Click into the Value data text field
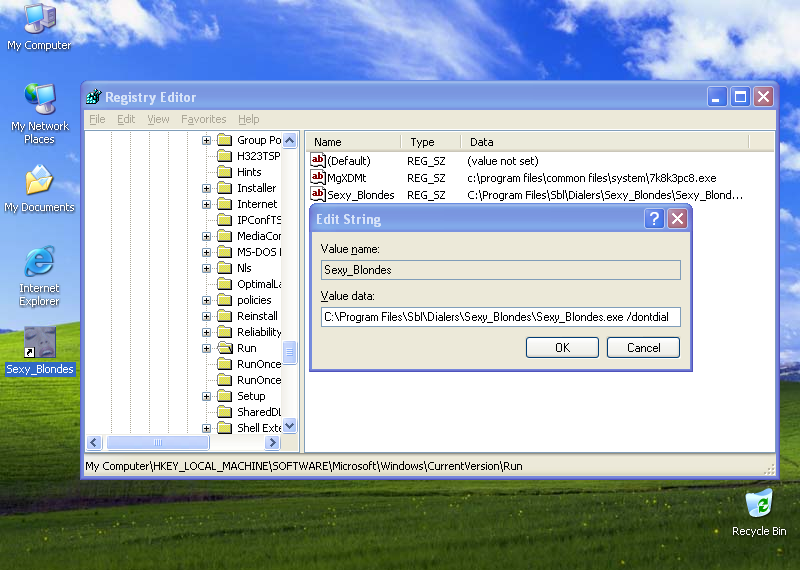 (x=501, y=317)
